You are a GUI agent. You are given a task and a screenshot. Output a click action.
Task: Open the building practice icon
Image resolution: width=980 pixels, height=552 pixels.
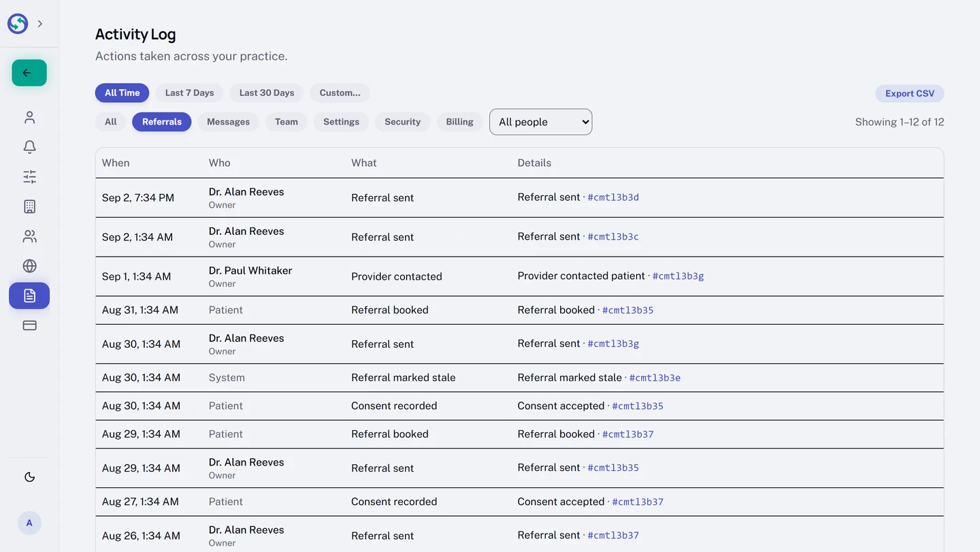pyautogui.click(x=29, y=206)
